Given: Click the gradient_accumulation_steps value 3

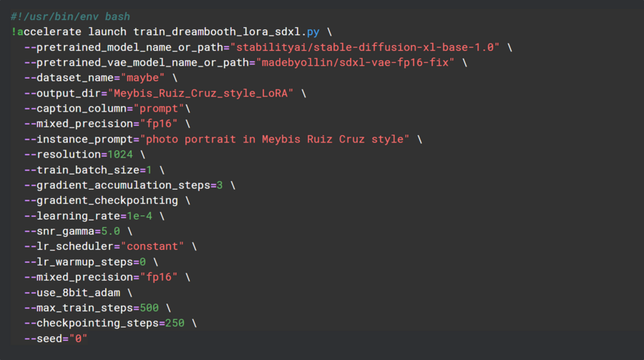Looking at the screenshot, I should [220, 185].
